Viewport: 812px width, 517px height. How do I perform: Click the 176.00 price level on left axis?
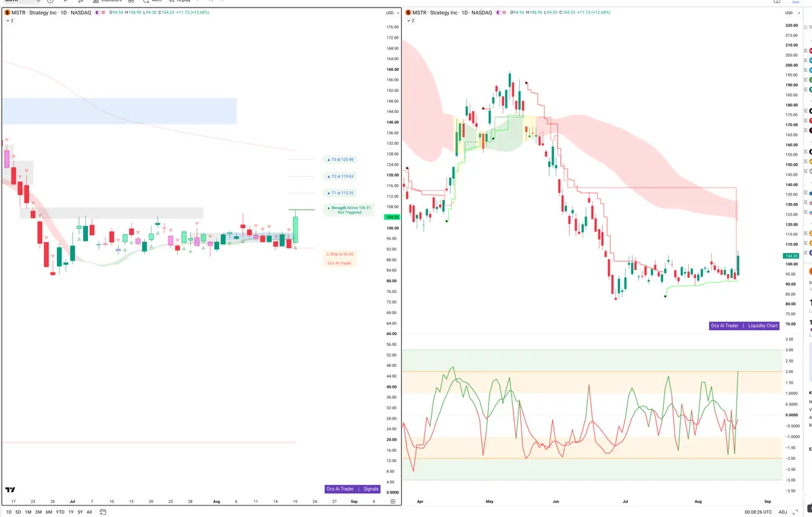click(392, 27)
